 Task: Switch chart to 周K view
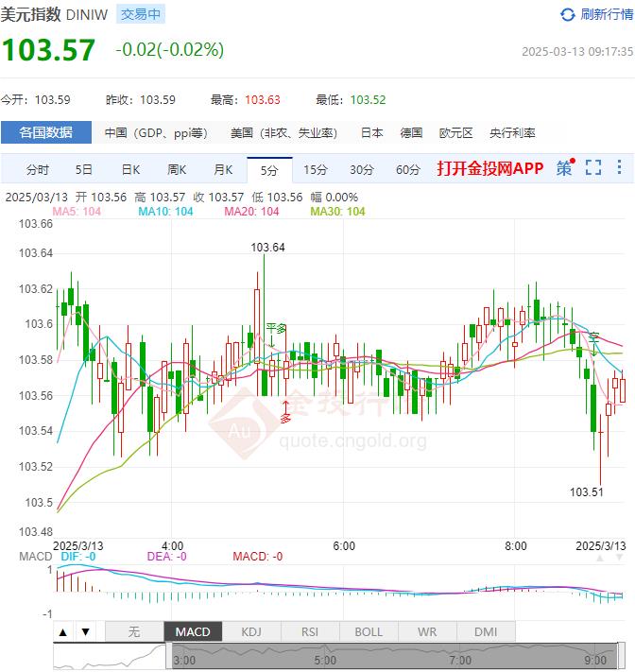point(177,170)
